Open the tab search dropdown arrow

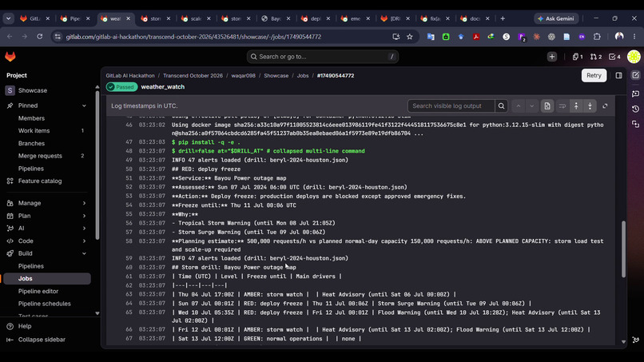(x=8, y=18)
